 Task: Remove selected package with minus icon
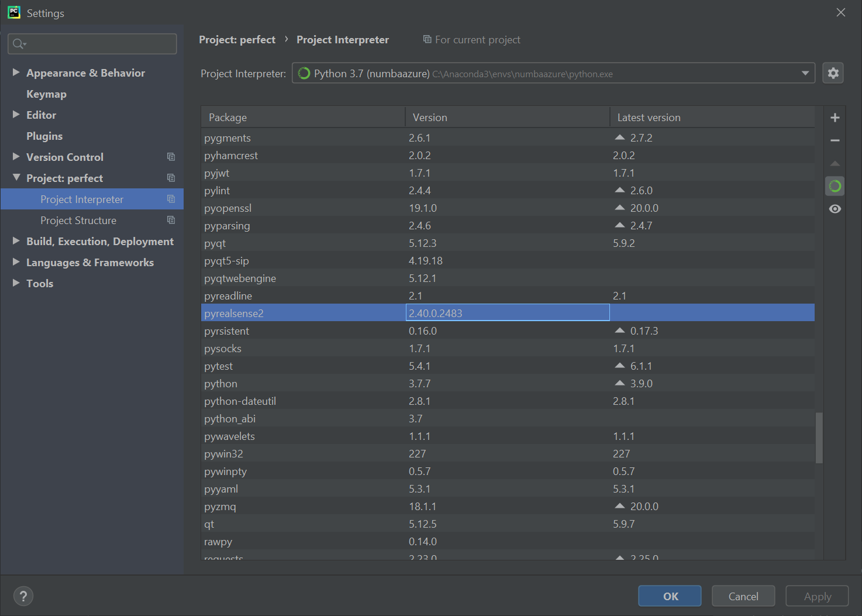pyautogui.click(x=835, y=140)
